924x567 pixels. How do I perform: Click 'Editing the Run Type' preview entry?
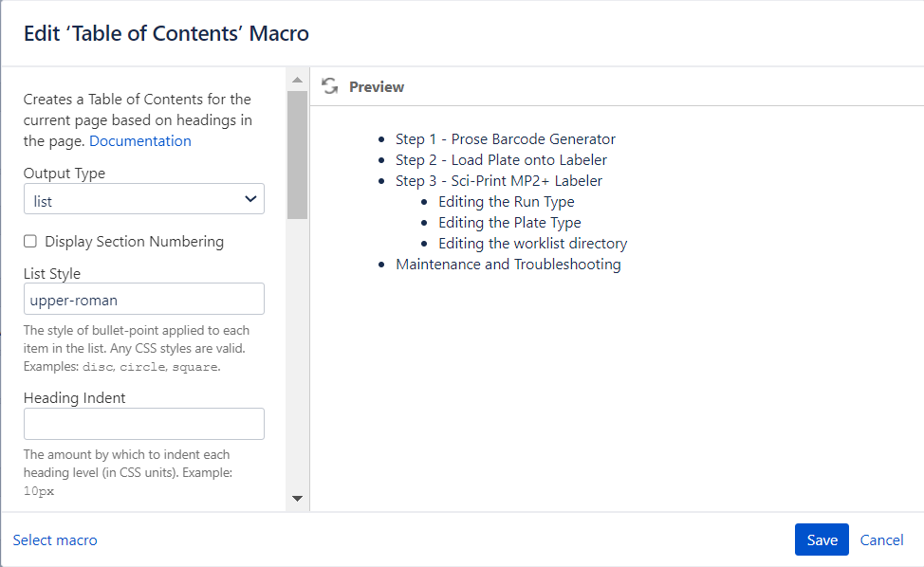coord(506,201)
